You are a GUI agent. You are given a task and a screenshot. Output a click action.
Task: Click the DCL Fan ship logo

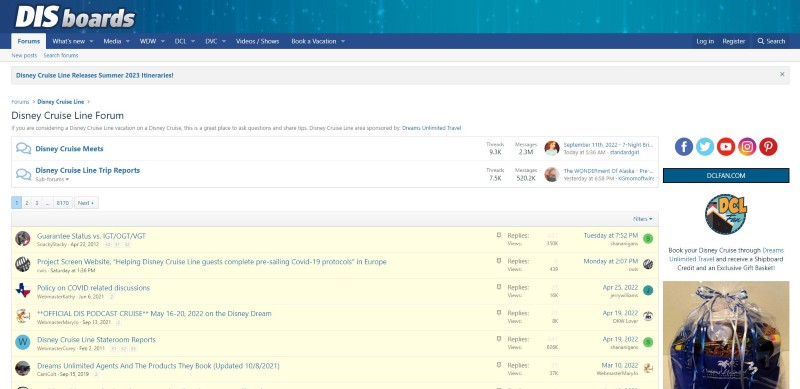726,214
